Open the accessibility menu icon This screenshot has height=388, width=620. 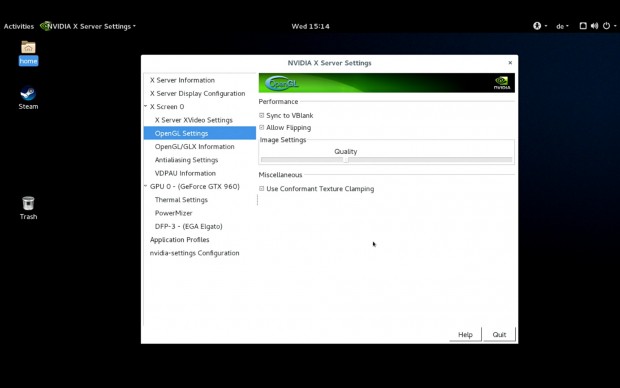click(x=537, y=26)
